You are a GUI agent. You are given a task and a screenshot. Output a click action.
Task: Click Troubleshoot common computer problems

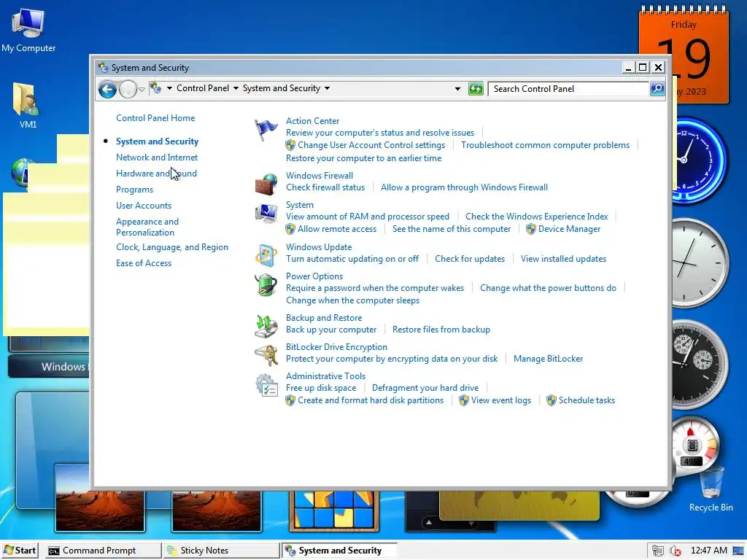click(x=545, y=145)
